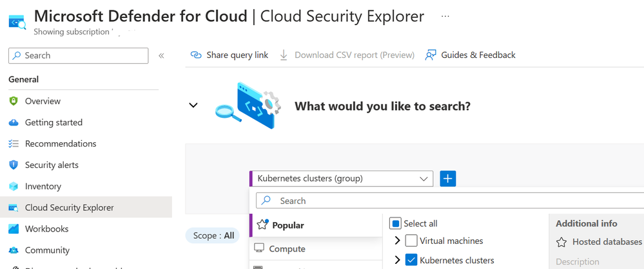Click the Additional info heading
The image size is (644, 269).
(586, 223)
